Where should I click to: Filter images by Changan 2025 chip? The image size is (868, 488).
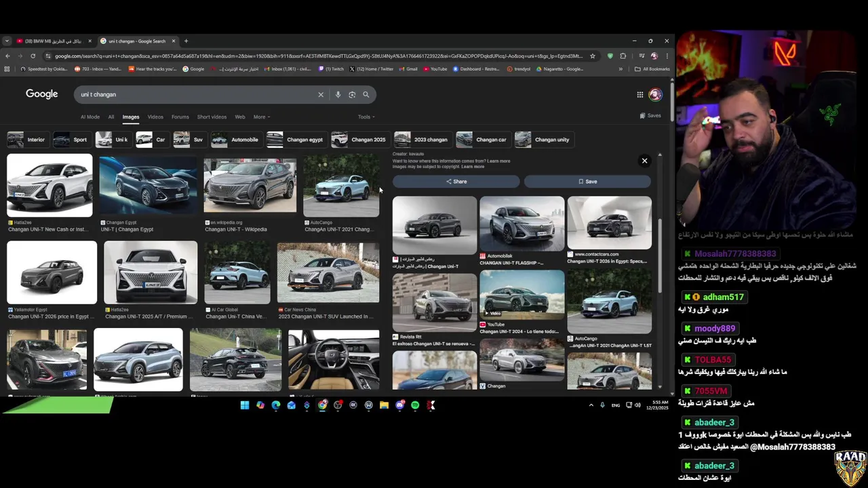(x=360, y=140)
